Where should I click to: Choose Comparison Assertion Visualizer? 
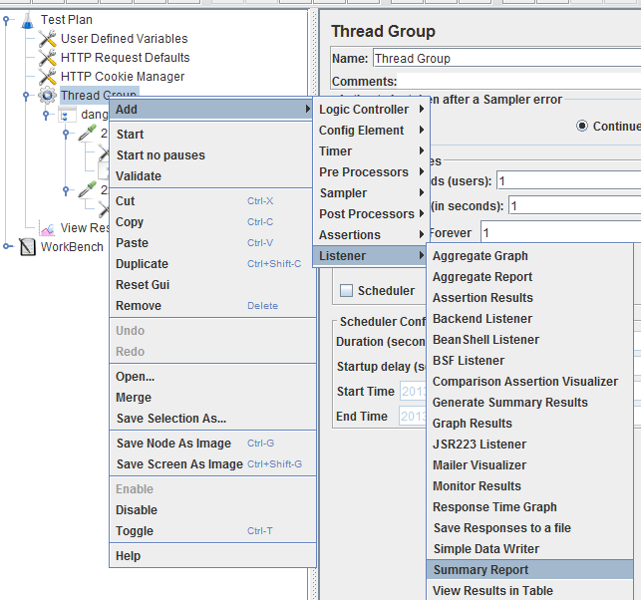click(x=530, y=381)
